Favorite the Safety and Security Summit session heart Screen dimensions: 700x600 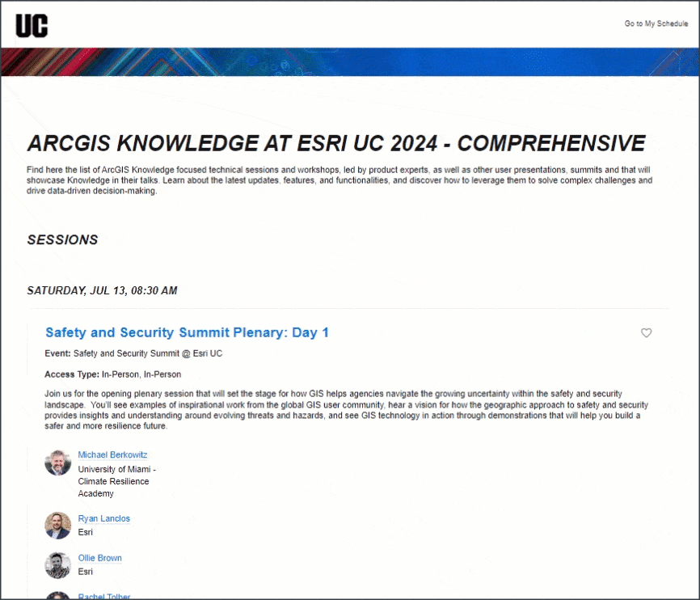[x=646, y=333]
